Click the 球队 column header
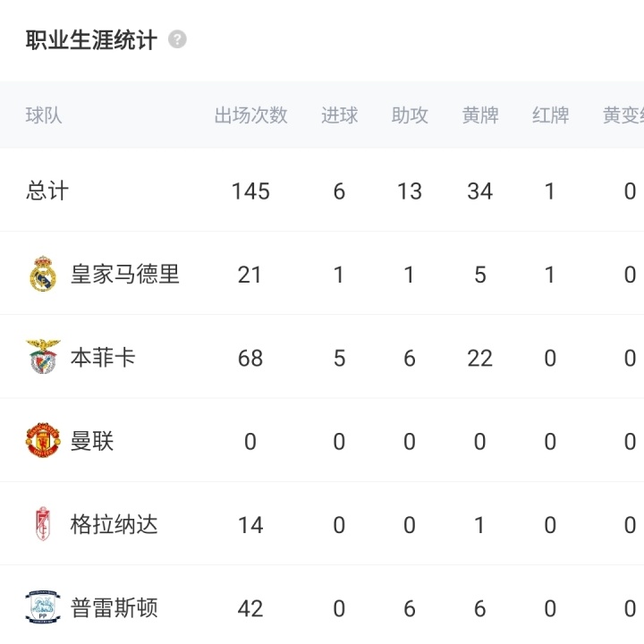Screen dimensions: 644x644 44,115
